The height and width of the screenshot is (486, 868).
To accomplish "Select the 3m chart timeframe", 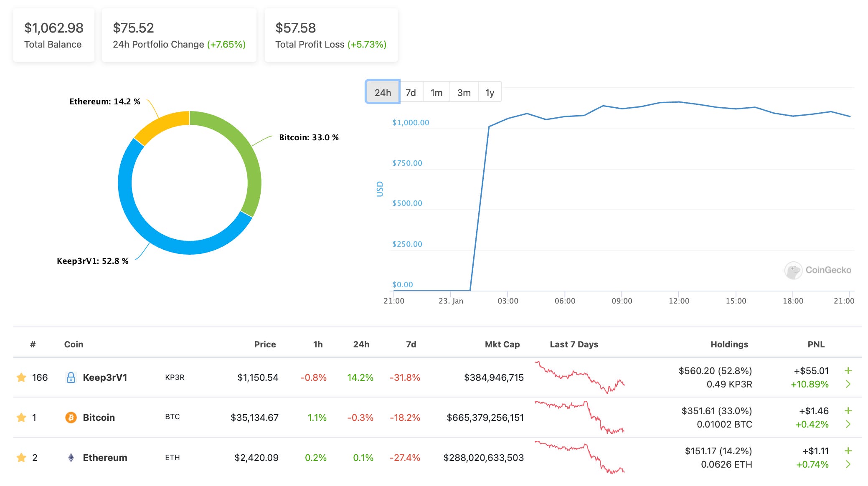I will pos(464,92).
